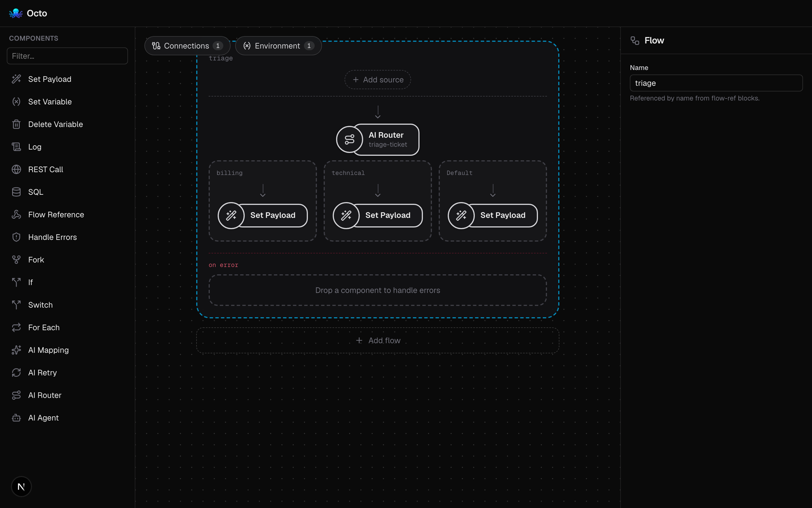
Task: Click the If branch icon
Action: coord(16,282)
